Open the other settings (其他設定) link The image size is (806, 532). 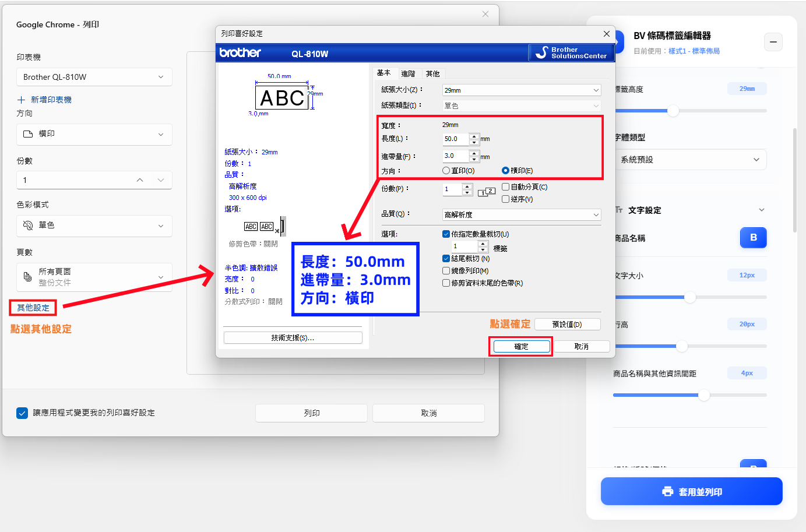[x=33, y=308]
